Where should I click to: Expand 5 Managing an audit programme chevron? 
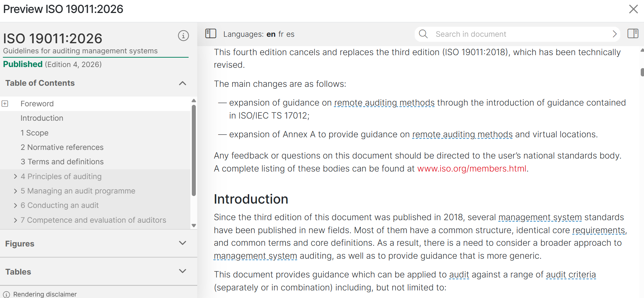point(16,191)
